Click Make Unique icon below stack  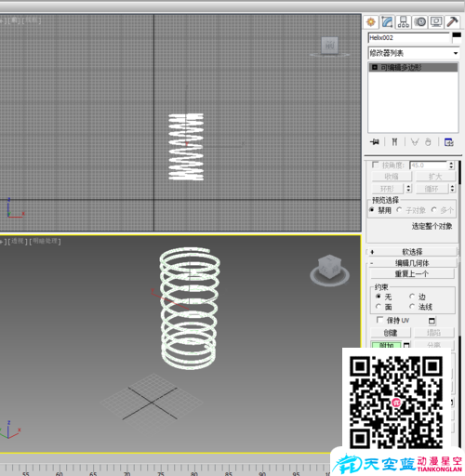[x=415, y=142]
